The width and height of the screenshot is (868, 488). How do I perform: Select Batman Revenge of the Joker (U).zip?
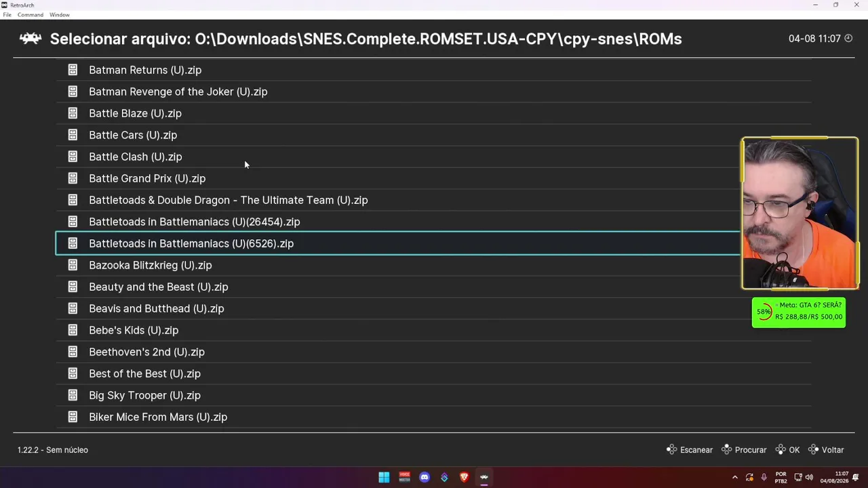433,91
